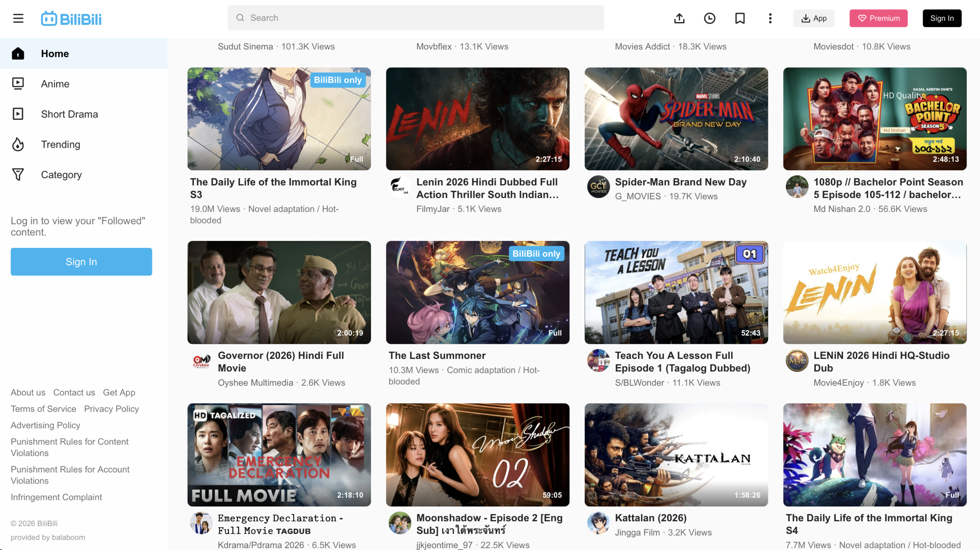The image size is (980, 550).
Task: Open Lenin 2026 Hindi Dubbed thumbnail
Action: click(x=478, y=119)
